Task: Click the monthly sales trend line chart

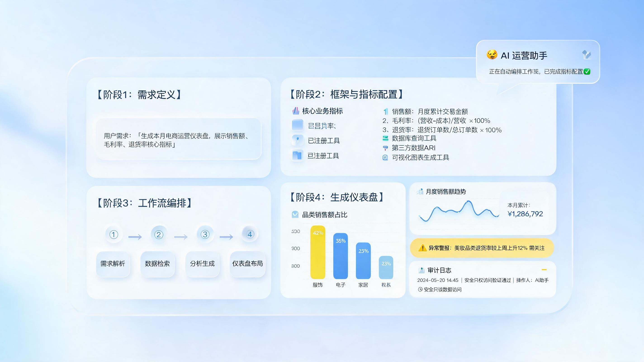Action: (x=459, y=211)
